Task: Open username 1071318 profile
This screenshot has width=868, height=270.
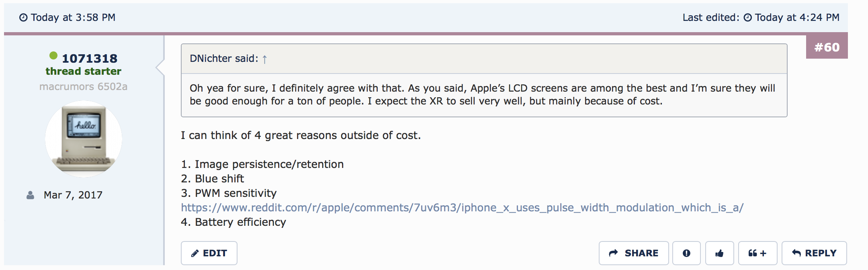Action: pos(90,59)
